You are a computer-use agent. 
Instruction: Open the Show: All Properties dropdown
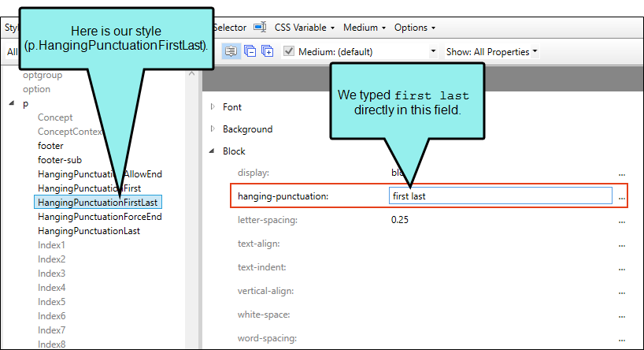pyautogui.click(x=492, y=52)
